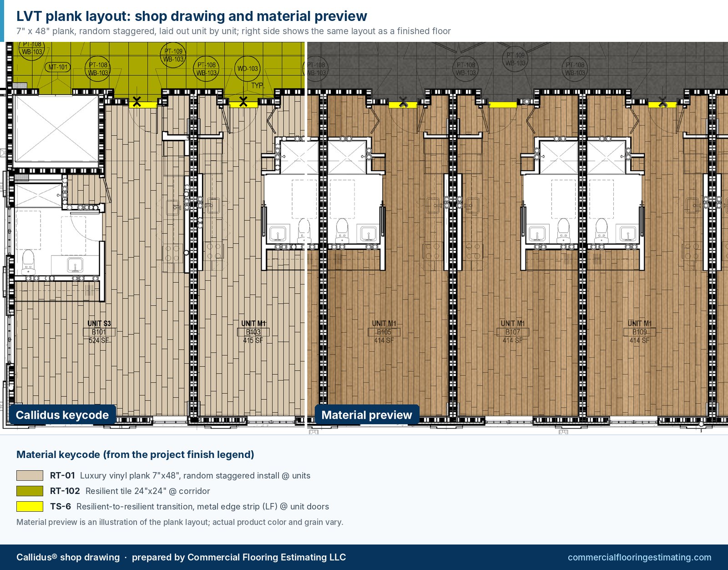The width and height of the screenshot is (728, 570).
Task: Select the UNIT M1 B103 room tag
Action: (x=253, y=332)
